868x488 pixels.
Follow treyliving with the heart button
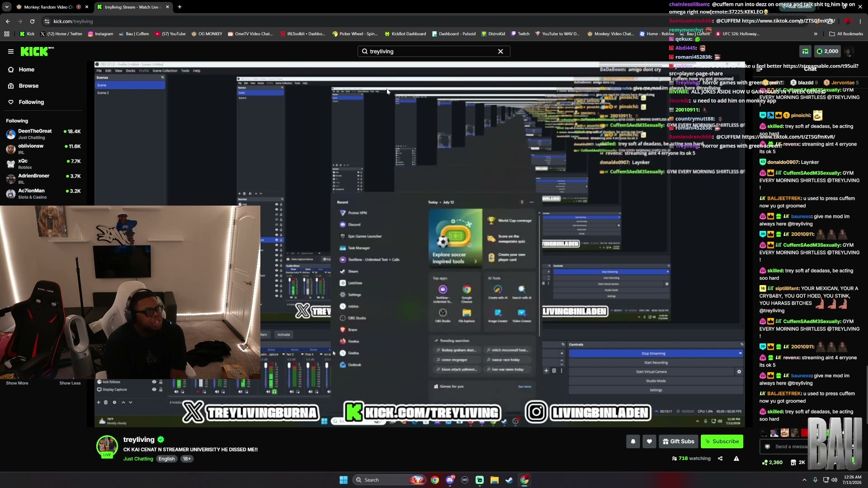tap(649, 441)
